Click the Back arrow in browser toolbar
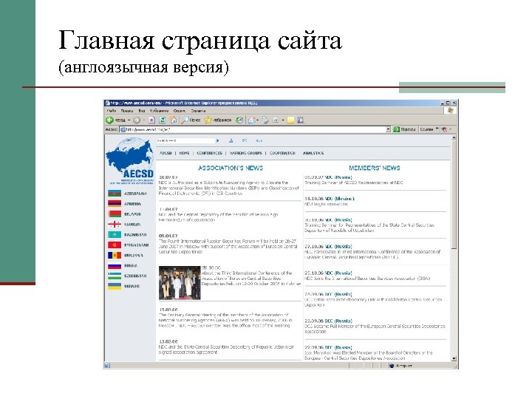Image resolution: width=532 pixels, height=399 pixels. [109, 120]
